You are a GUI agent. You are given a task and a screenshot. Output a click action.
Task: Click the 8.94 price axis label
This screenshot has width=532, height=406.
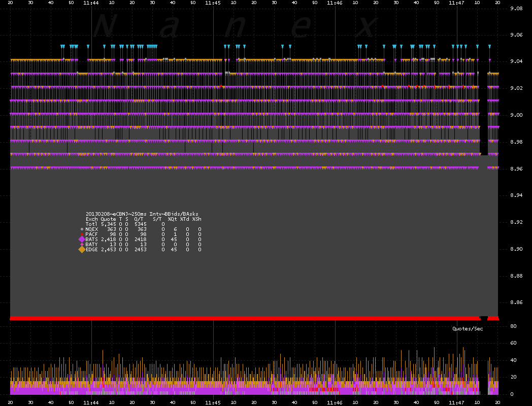coord(516,195)
